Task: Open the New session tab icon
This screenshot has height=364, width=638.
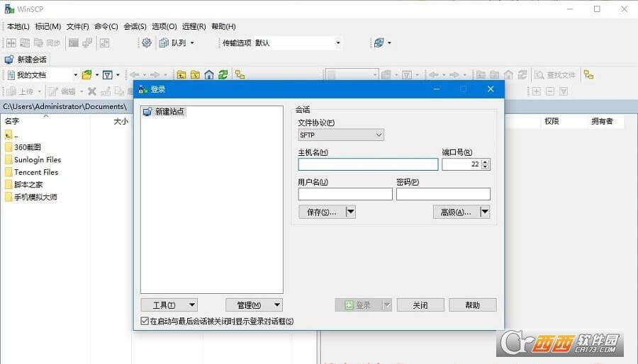Action: coord(9,59)
